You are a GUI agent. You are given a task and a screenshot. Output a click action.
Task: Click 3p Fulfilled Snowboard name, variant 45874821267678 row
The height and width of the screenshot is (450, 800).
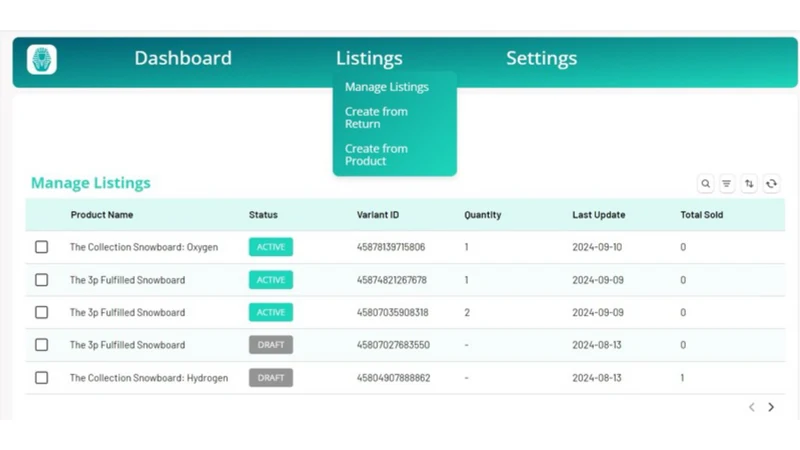128,280
